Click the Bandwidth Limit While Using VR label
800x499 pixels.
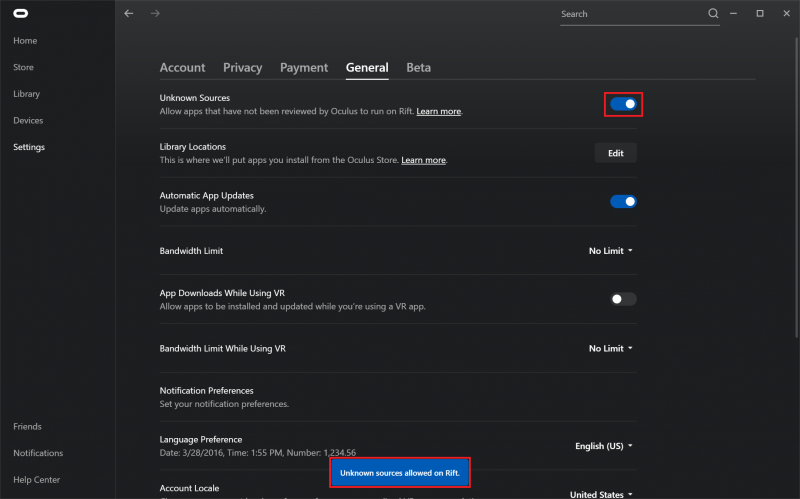(223, 348)
